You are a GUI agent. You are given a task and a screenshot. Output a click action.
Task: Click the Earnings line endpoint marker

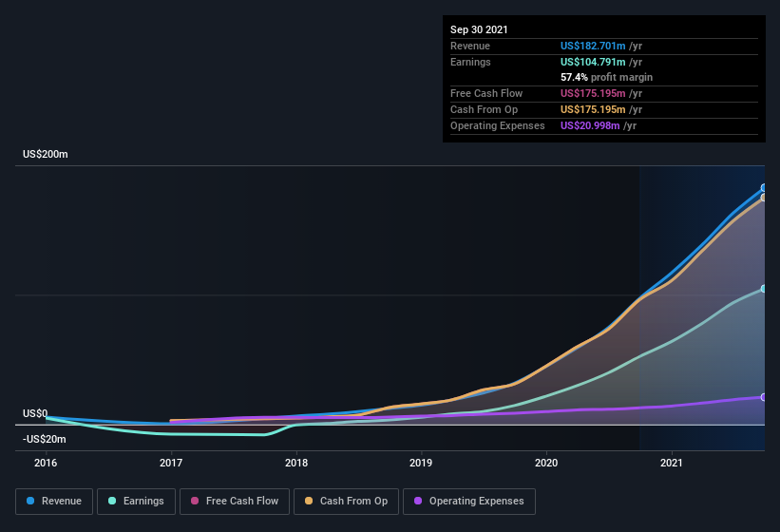764,289
